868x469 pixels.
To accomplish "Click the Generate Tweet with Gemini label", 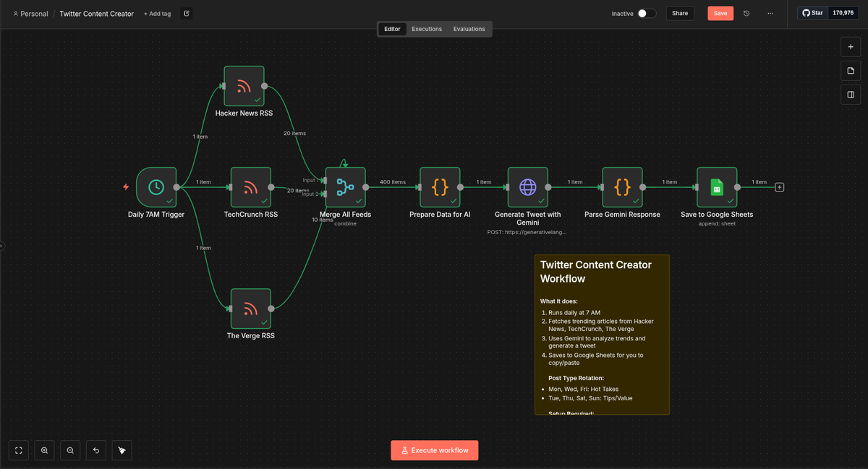I will (527, 219).
